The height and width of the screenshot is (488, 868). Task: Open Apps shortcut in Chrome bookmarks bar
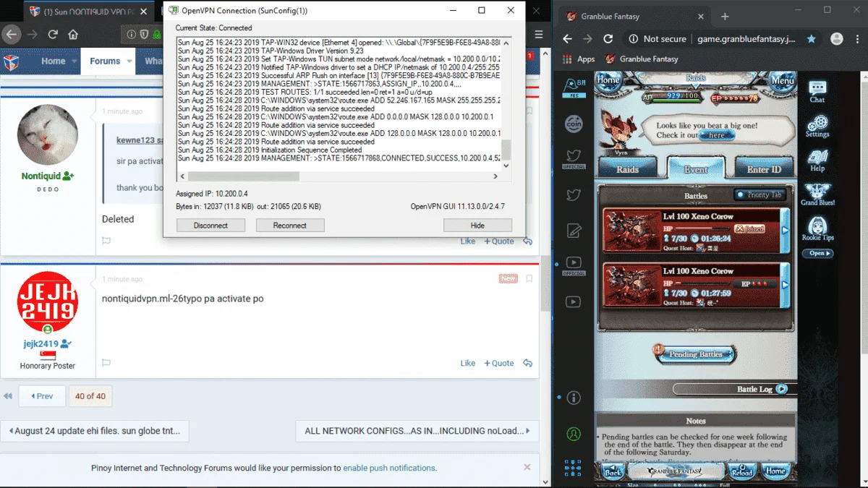point(579,59)
